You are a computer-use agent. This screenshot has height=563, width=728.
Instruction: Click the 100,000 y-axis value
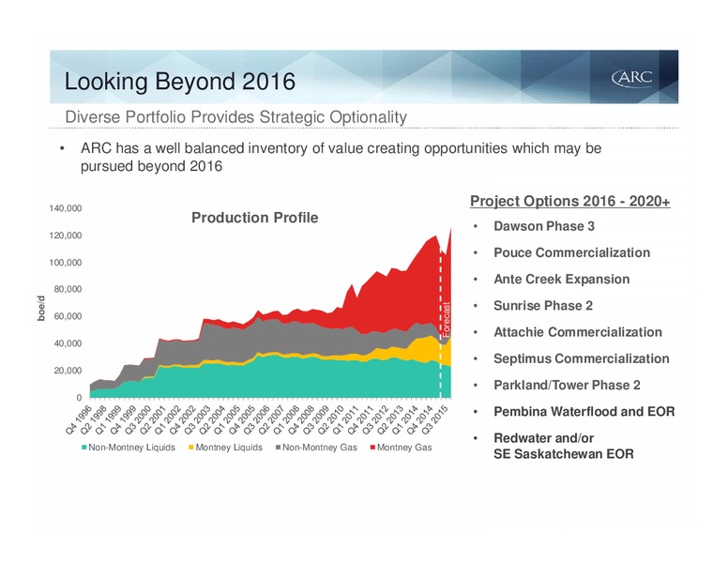[66, 263]
